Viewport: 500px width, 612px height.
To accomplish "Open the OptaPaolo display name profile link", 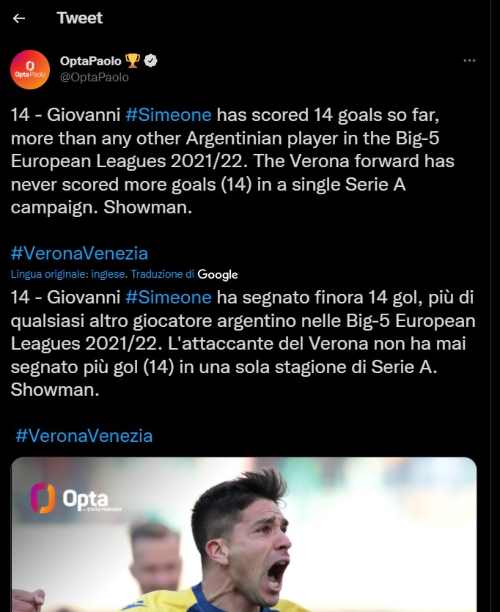I will pos(91,61).
